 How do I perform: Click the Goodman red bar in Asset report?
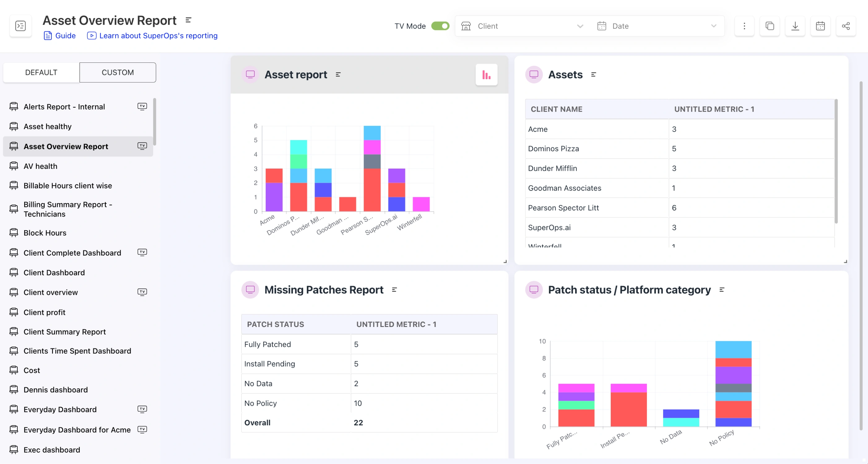coord(347,204)
